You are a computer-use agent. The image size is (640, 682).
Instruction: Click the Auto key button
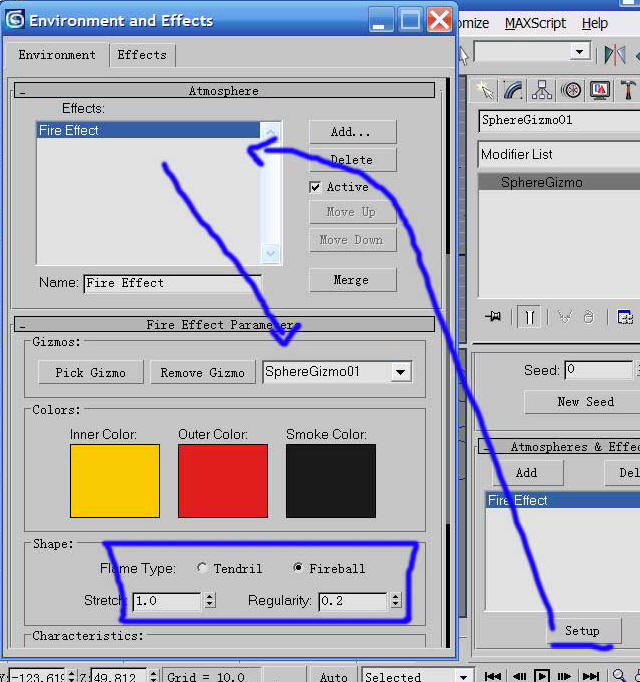click(x=333, y=676)
